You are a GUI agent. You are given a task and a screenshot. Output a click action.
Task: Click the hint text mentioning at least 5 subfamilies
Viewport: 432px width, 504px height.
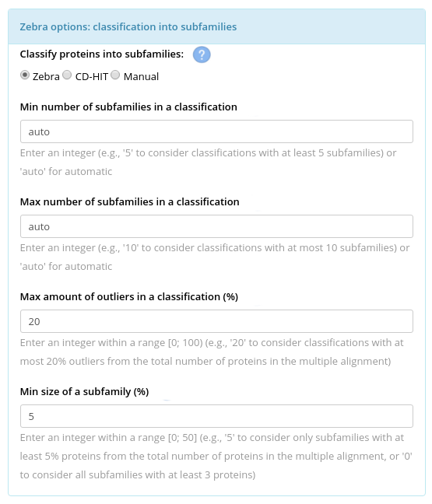[x=208, y=162]
